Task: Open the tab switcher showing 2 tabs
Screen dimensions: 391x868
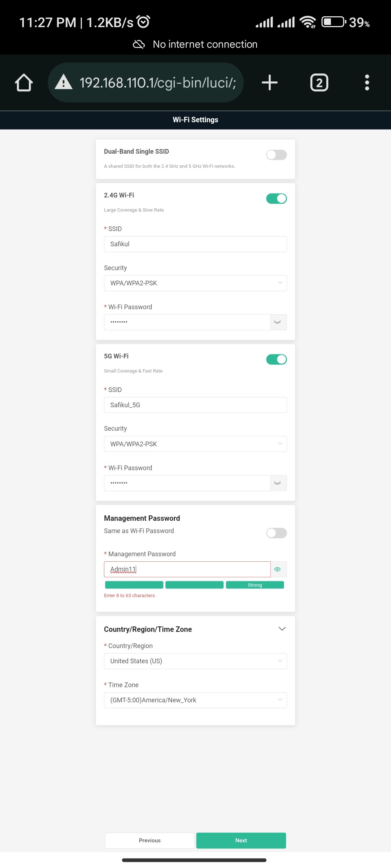Action: click(x=319, y=82)
